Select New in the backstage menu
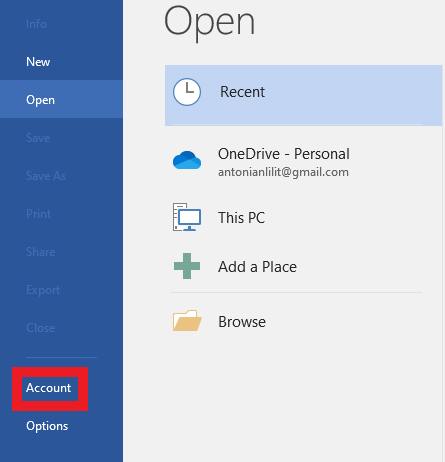 [x=38, y=62]
